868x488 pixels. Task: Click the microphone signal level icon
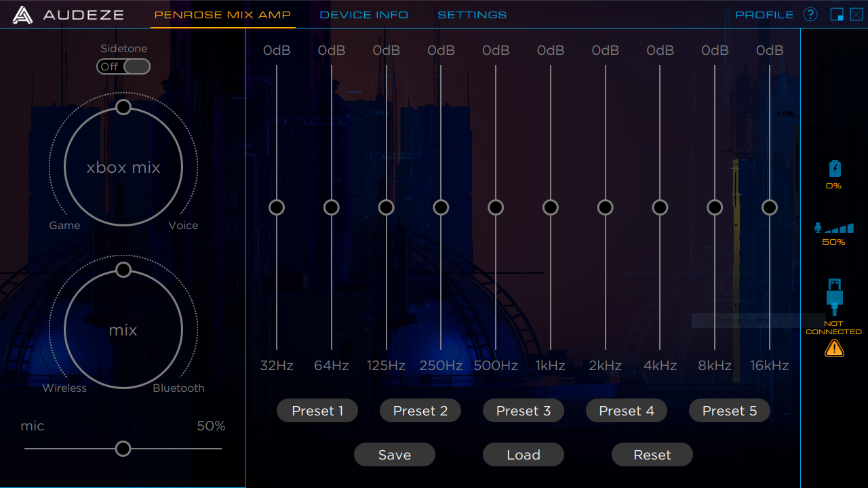click(834, 228)
